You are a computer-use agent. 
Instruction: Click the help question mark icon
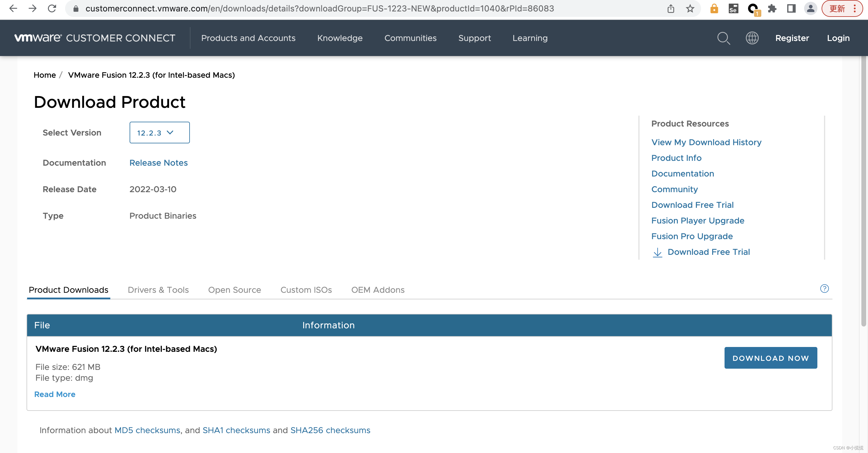(824, 289)
